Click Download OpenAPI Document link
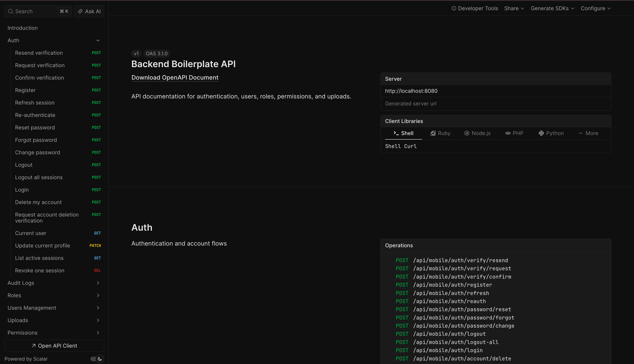The width and height of the screenshot is (634, 364). (175, 78)
